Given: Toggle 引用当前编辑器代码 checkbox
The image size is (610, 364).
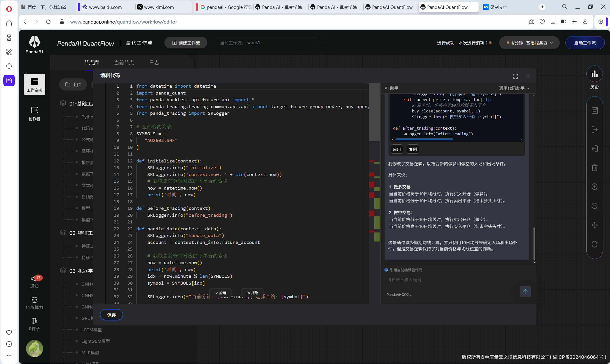Looking at the screenshot, I should (x=386, y=270).
